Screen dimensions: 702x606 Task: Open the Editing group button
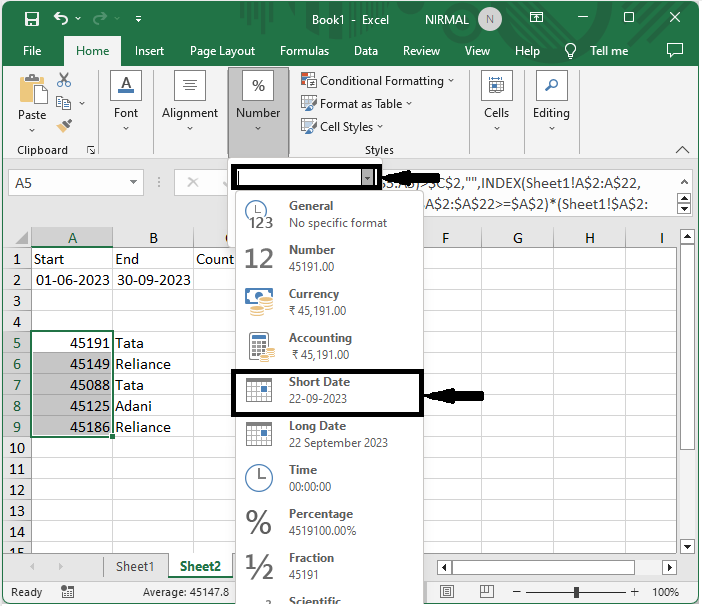[551, 100]
